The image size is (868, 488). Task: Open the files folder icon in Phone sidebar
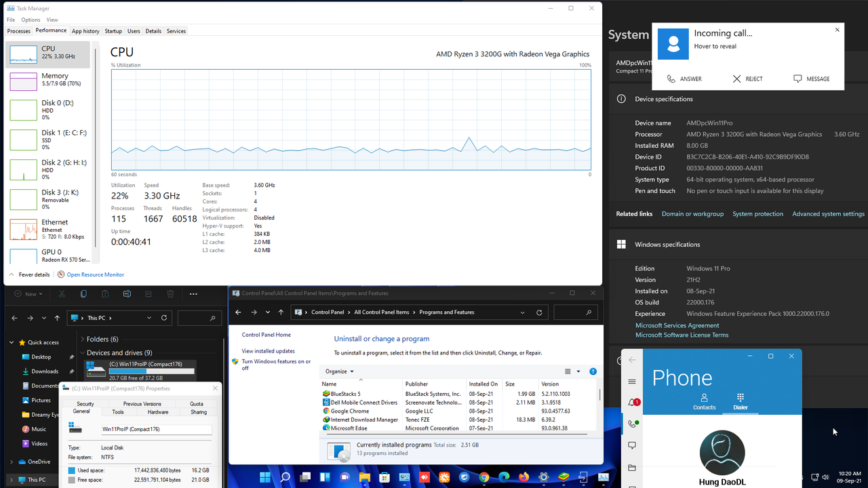tap(632, 468)
